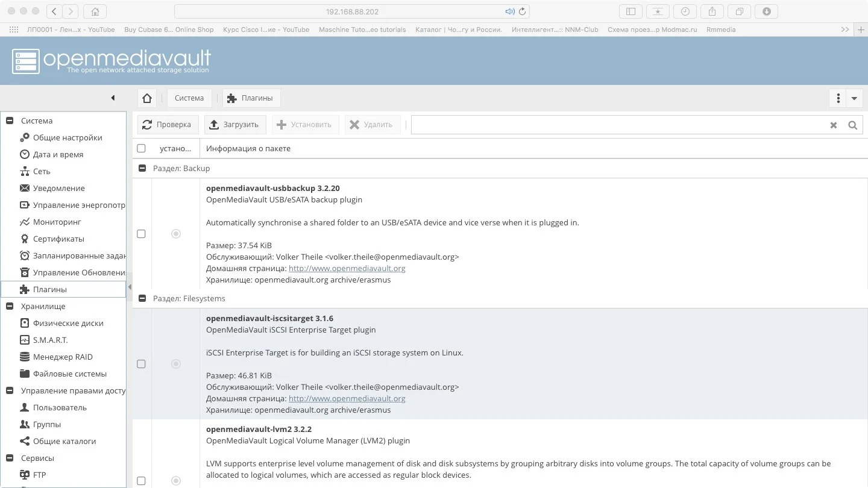Collapse the Раздел: Backup group
Image resolution: width=868 pixels, height=488 pixels.
(x=143, y=169)
